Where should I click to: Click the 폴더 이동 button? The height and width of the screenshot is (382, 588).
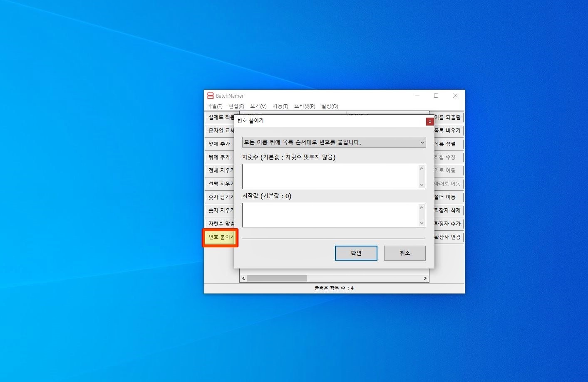[449, 197]
